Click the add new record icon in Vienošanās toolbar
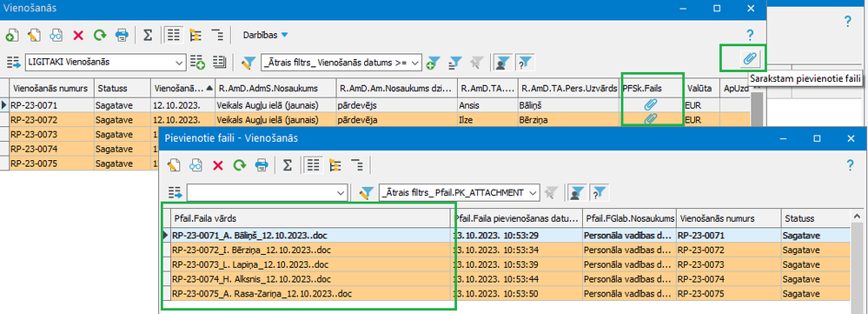The width and height of the screenshot is (868, 314). [x=12, y=36]
